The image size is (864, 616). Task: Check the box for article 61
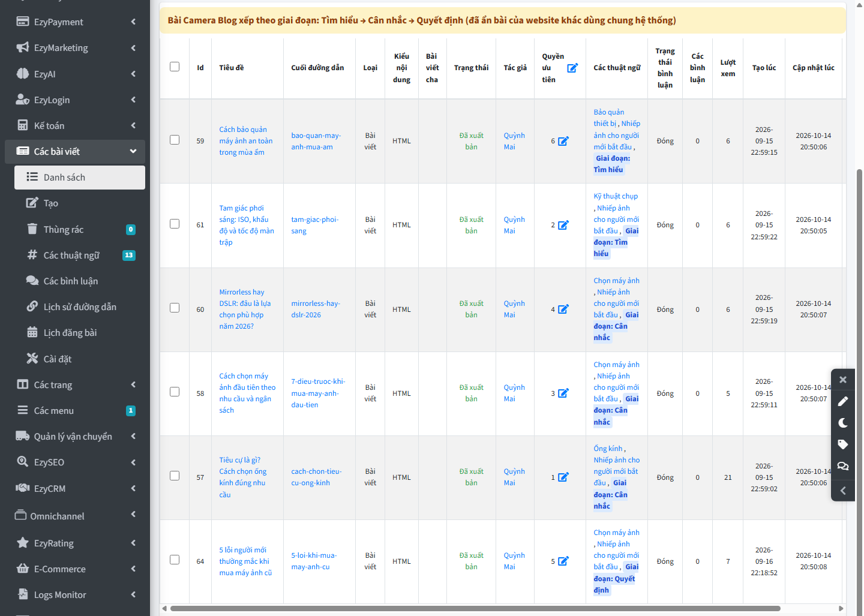point(175,224)
